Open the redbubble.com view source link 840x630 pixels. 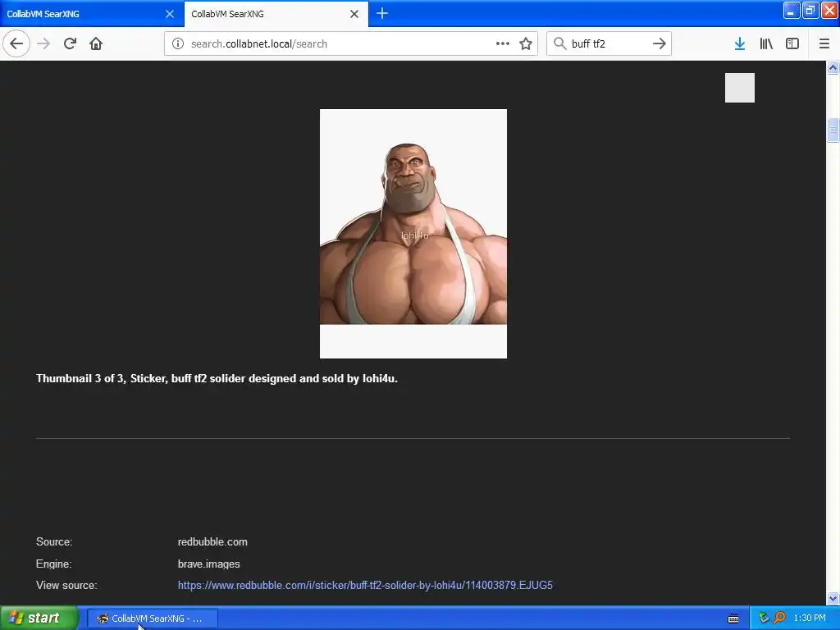point(365,585)
